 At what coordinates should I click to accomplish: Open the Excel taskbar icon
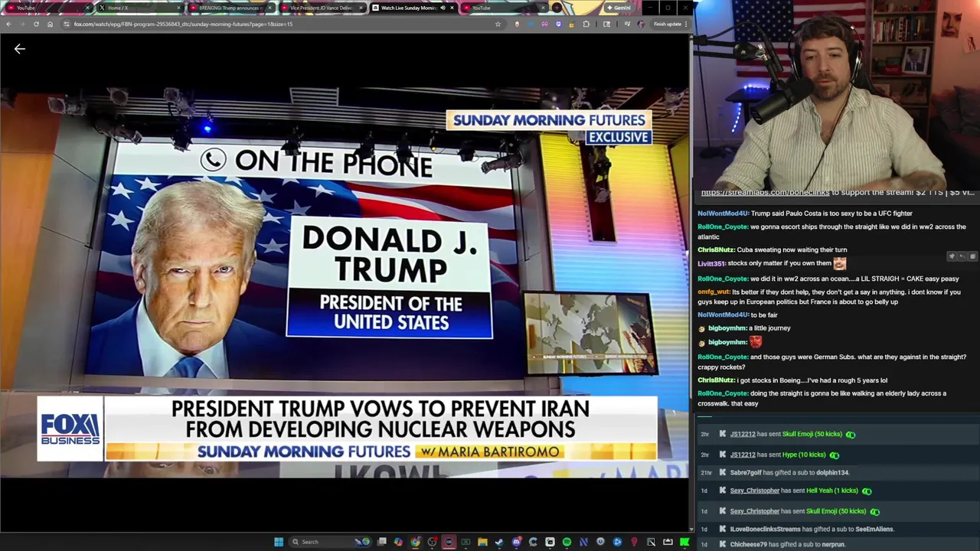(465, 542)
